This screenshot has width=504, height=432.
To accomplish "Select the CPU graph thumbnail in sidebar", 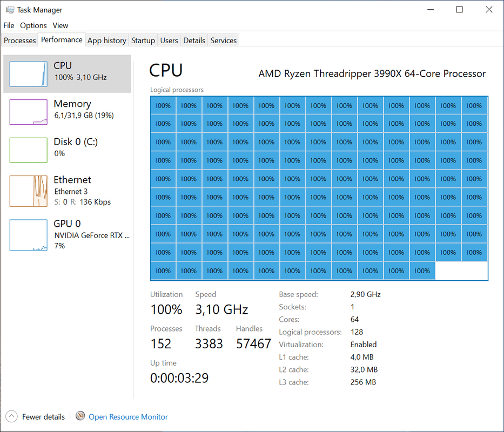I will (x=28, y=73).
